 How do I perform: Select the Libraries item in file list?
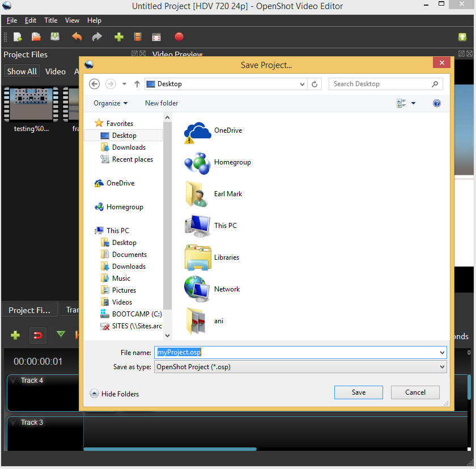[x=211, y=257]
